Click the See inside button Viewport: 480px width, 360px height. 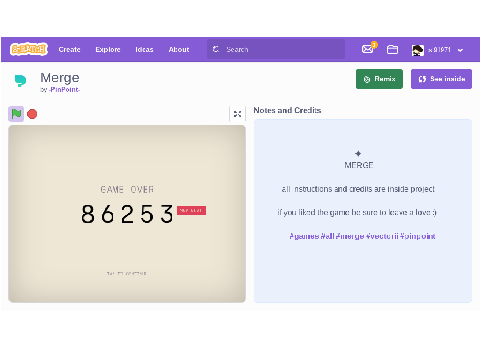[x=441, y=79]
